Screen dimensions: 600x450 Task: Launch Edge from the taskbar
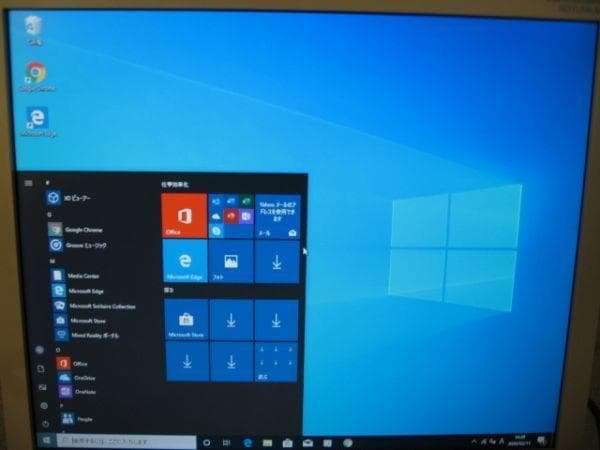coord(248,443)
